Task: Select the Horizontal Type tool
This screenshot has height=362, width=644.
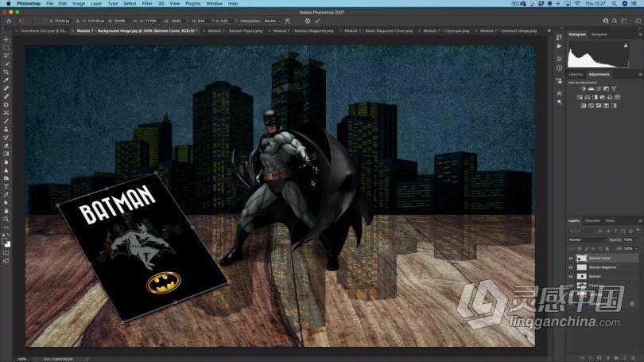Action: pos(6,186)
